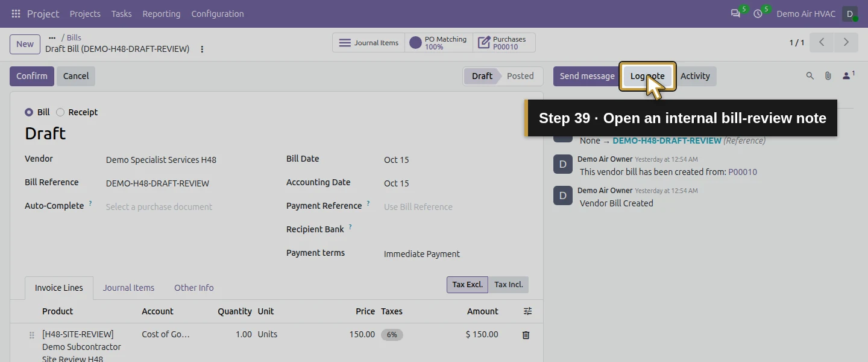The width and height of the screenshot is (868, 362).
Task: Open attachments paperclip icon
Action: coord(828,76)
